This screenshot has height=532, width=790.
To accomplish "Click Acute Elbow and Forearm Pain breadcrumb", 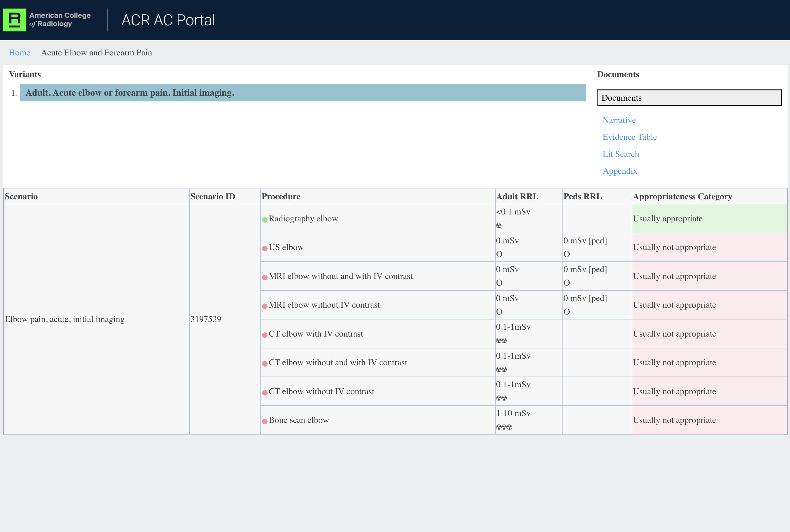I will 97,53.
